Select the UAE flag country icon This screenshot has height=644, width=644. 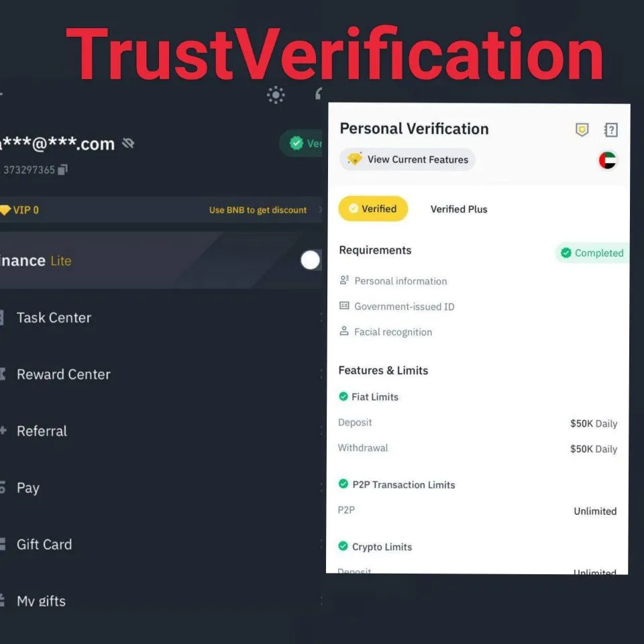(x=608, y=160)
